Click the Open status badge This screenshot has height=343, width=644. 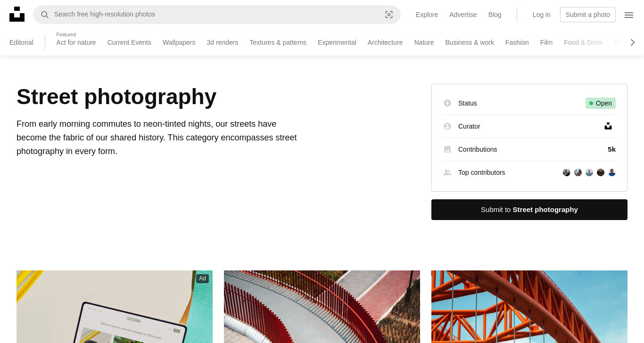pyautogui.click(x=601, y=103)
